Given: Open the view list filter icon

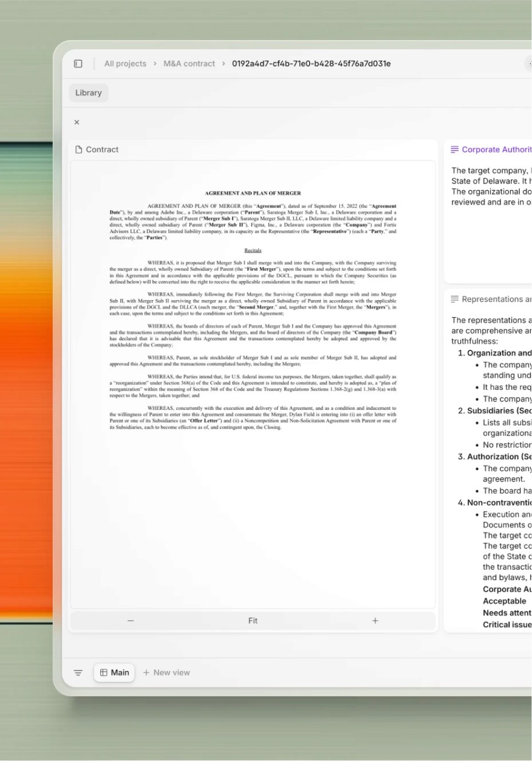Looking at the screenshot, I should 78,673.
